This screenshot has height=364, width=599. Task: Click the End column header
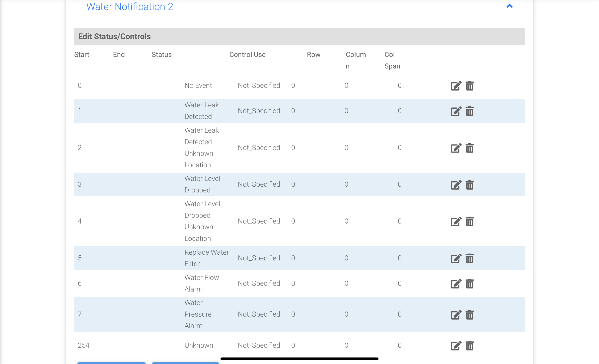119,55
